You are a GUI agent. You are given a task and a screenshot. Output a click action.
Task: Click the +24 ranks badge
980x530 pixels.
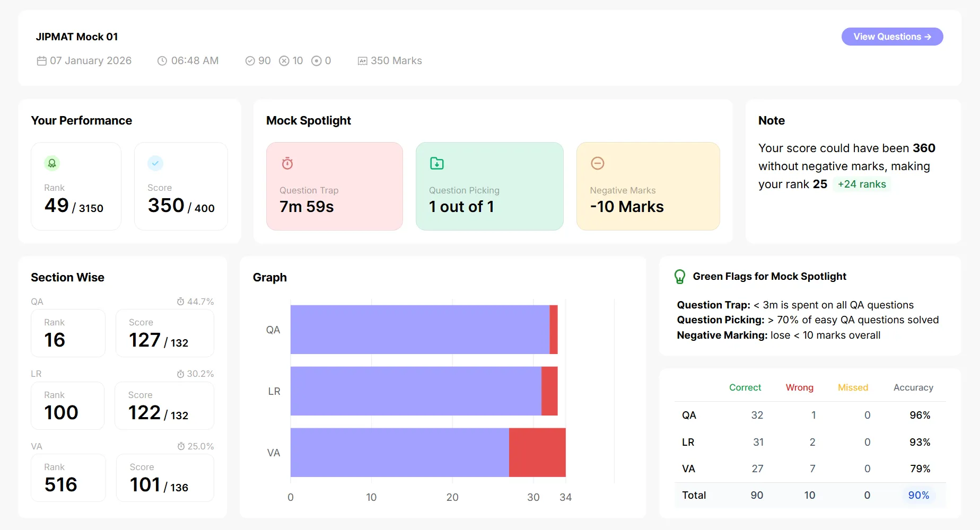862,184
